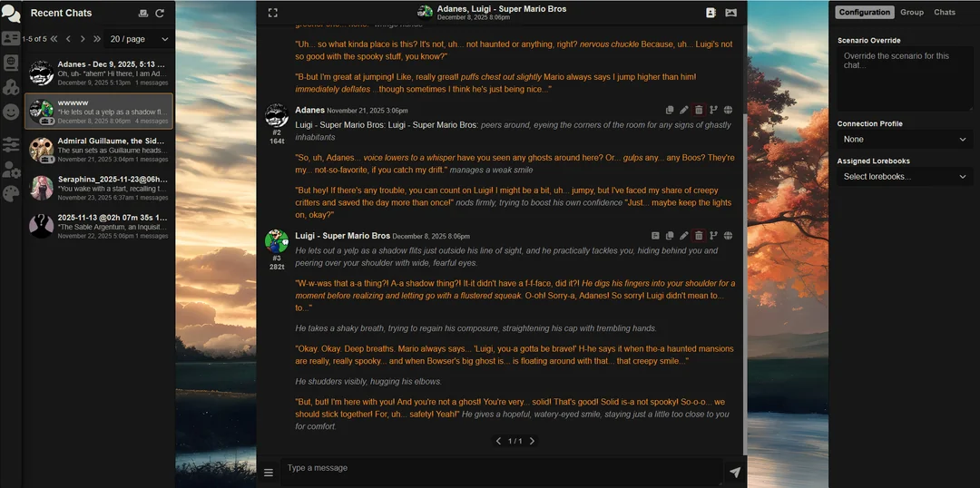Go to next page of recent chats
Viewport: 980px width, 488px height.
[x=83, y=39]
